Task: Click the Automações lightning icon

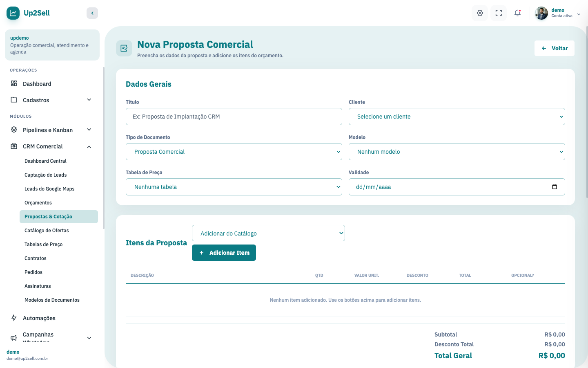Action: pos(14,318)
